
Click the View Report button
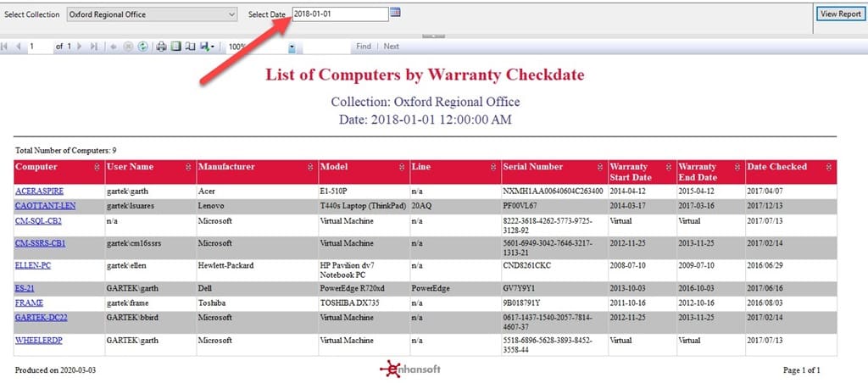click(840, 14)
